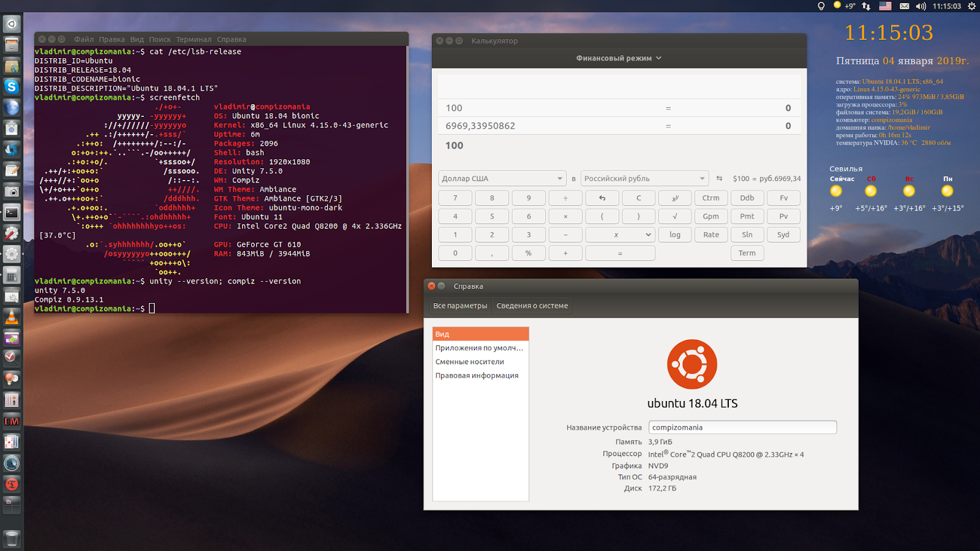Open the camera screenshot app in launcher
The height and width of the screenshot is (551, 980).
click(12, 191)
